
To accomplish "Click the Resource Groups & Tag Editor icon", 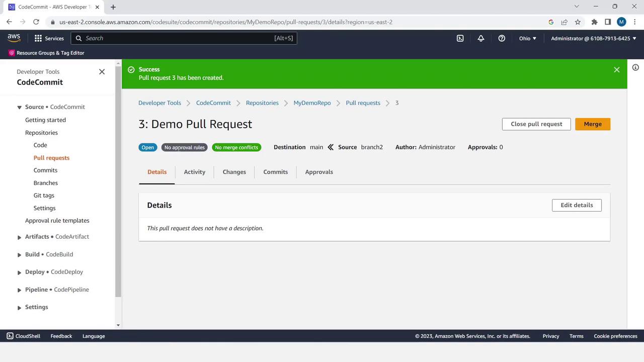I will (12, 53).
